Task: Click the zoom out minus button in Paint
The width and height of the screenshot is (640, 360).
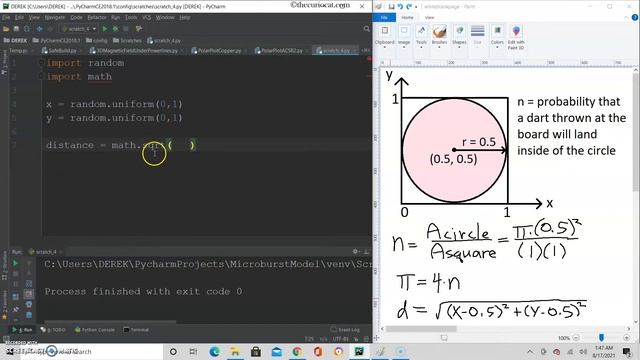Action: pyautogui.click(x=576, y=338)
